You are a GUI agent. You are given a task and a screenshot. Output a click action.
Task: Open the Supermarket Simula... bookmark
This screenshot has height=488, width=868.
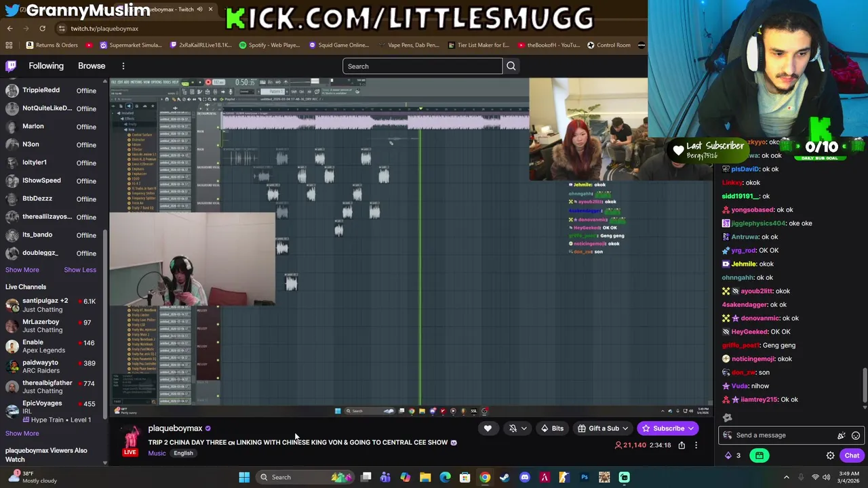[x=131, y=45]
